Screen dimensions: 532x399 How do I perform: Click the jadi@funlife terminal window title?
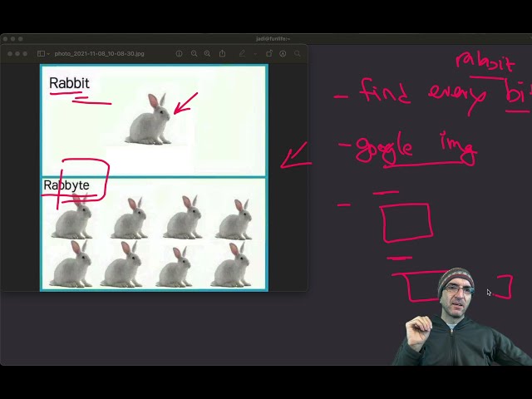273,39
